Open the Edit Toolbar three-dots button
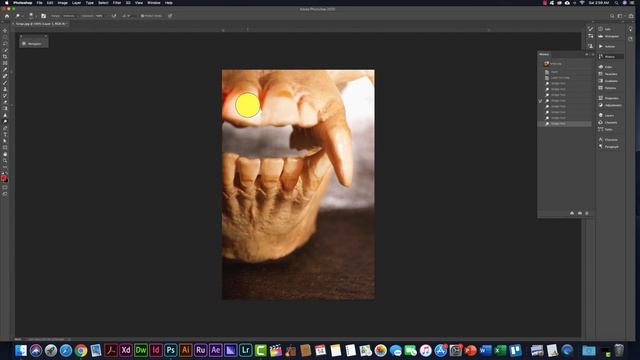 click(5, 167)
